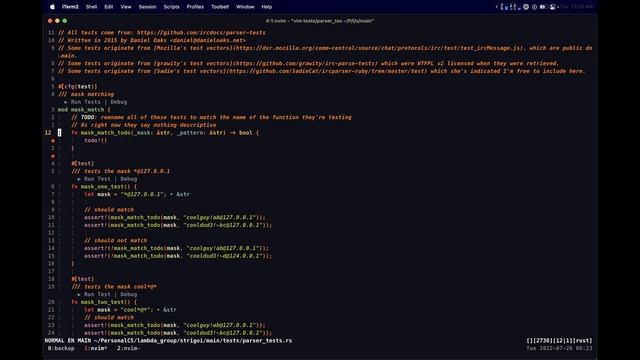Click Debug lens above mask_one_test
The image size is (640, 360).
(129, 179)
